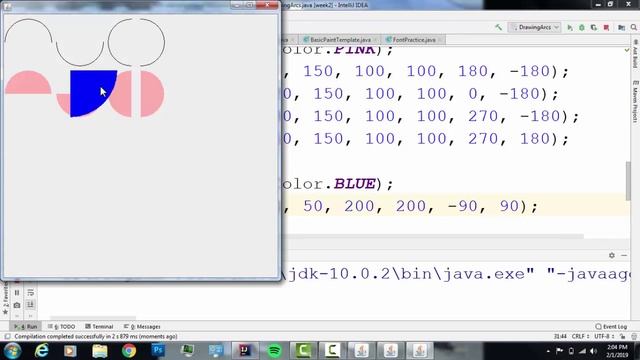Pause output in the Run panel

(17, 293)
